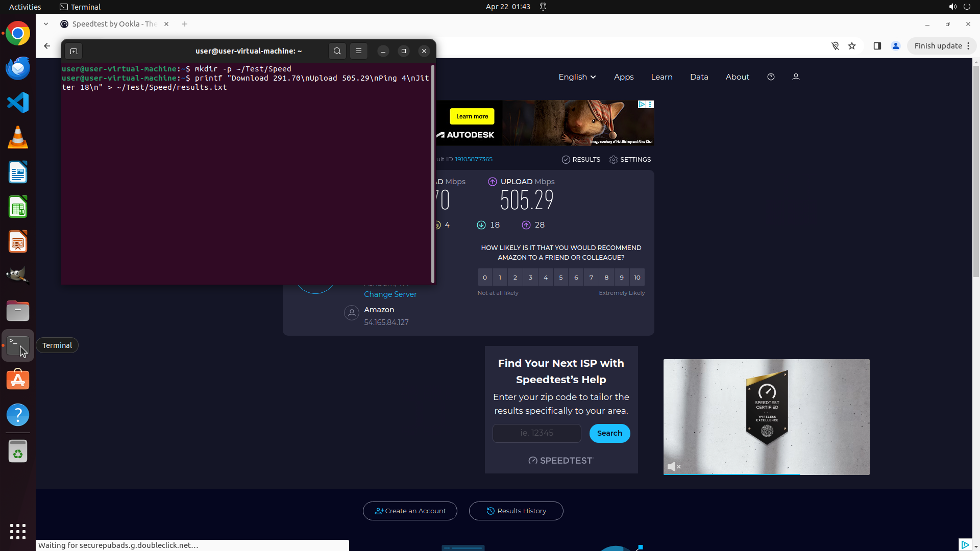Open the Apps menu item
The height and width of the screenshot is (551, 980).
pos(624,77)
